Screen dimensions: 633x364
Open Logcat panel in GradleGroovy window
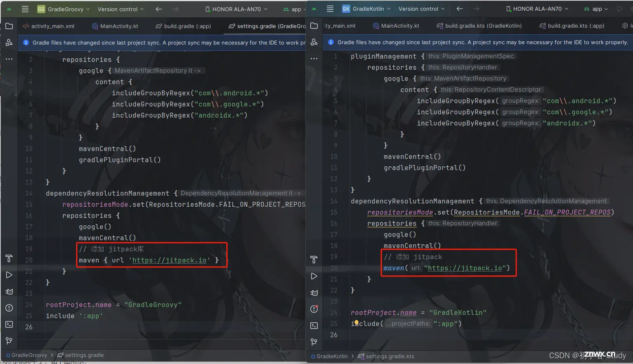tap(9, 291)
